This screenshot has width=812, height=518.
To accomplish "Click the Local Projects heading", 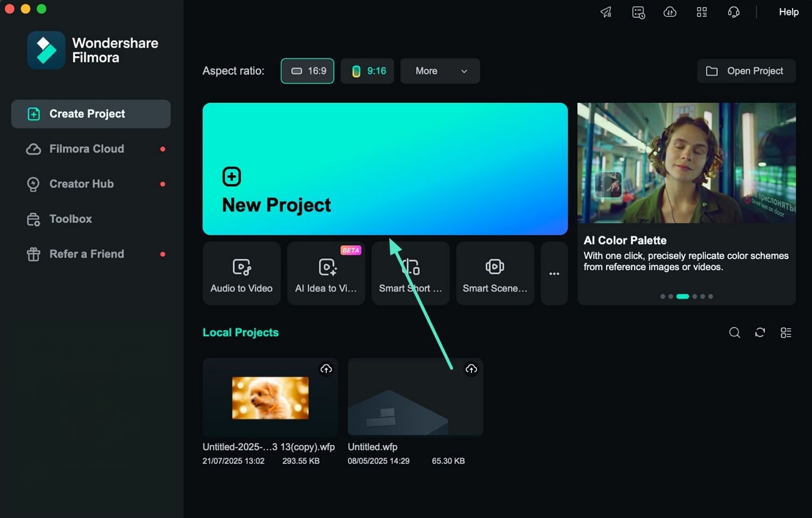I will 240,333.
